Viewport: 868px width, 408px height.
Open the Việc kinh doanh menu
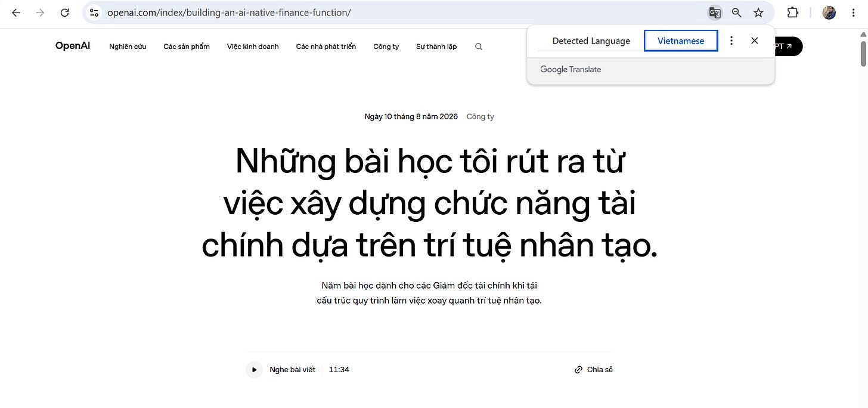click(x=253, y=47)
